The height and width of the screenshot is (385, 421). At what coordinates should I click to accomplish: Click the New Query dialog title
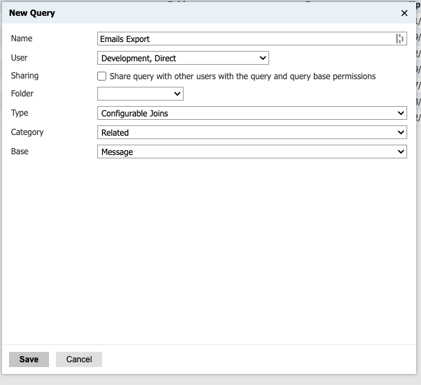(32, 13)
